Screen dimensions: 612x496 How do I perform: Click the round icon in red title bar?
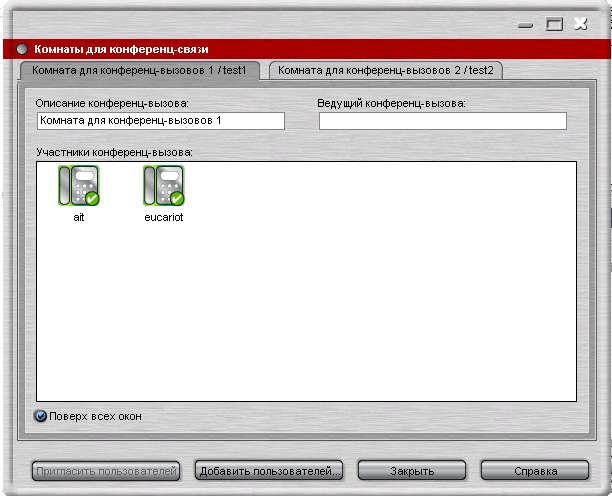[22, 49]
